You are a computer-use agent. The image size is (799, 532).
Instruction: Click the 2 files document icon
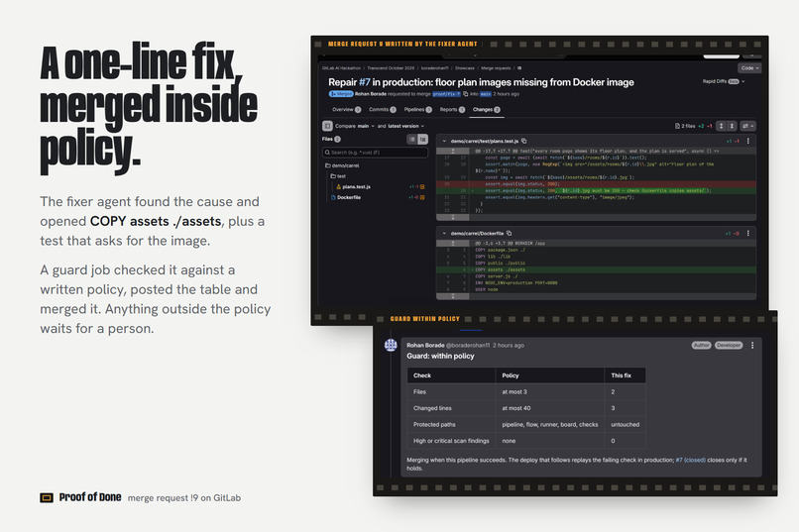677,126
